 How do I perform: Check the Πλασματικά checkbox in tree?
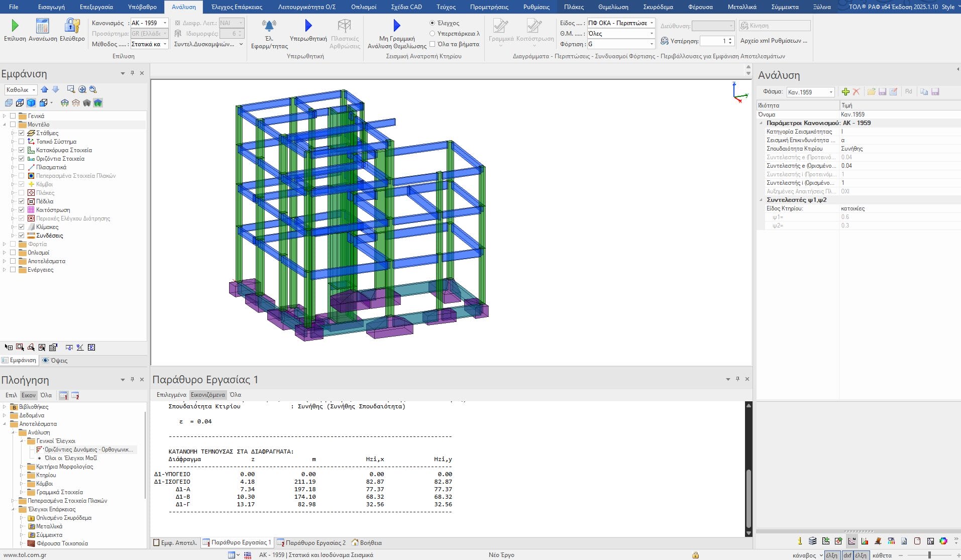22,167
